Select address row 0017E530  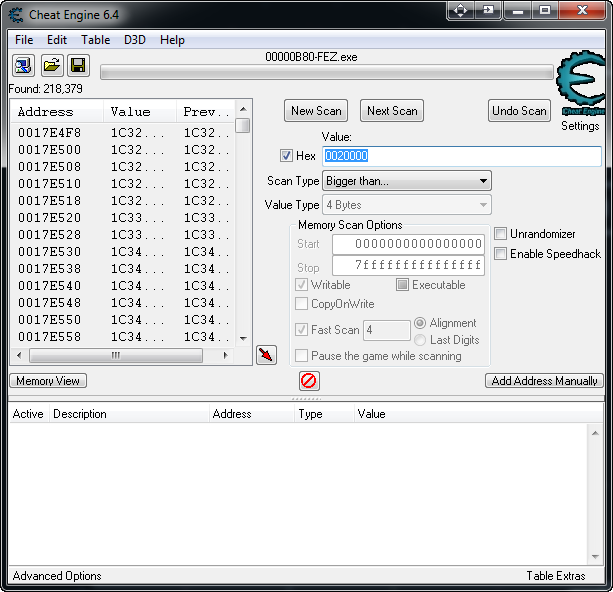tap(123, 252)
